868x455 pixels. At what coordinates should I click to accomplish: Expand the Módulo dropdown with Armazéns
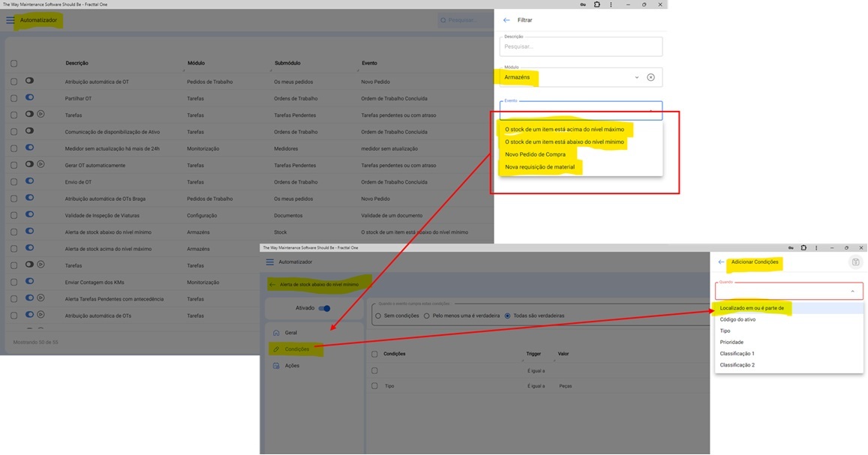tap(636, 77)
